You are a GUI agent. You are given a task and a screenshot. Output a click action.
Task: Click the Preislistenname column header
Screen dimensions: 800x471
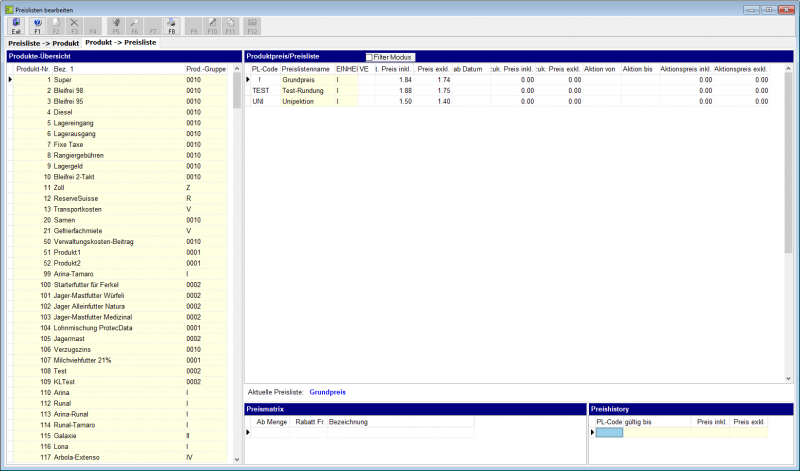click(307, 69)
